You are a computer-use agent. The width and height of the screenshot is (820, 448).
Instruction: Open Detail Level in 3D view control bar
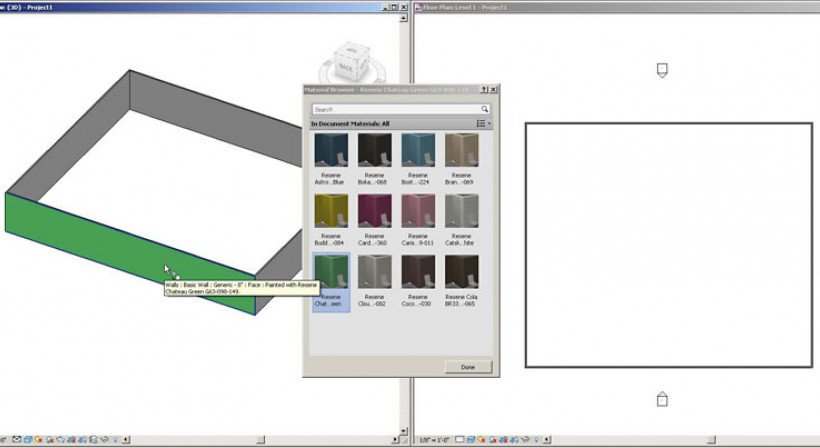tap(17, 440)
